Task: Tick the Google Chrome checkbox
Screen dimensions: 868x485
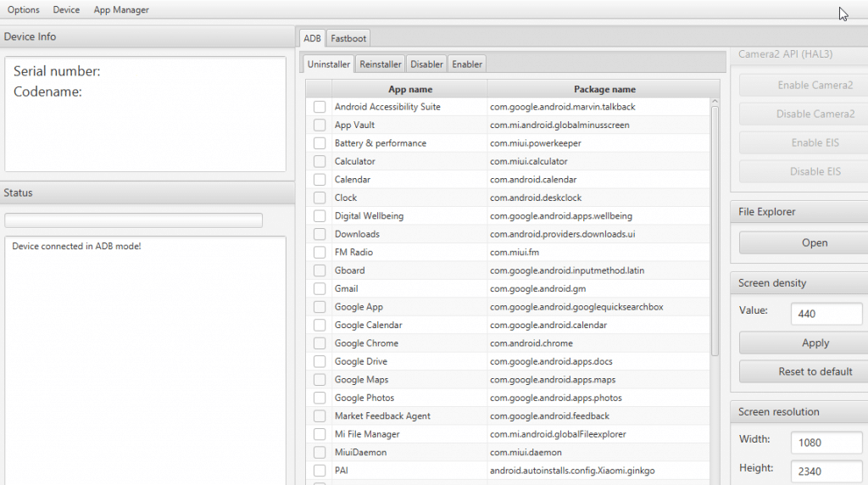Action: click(x=319, y=343)
